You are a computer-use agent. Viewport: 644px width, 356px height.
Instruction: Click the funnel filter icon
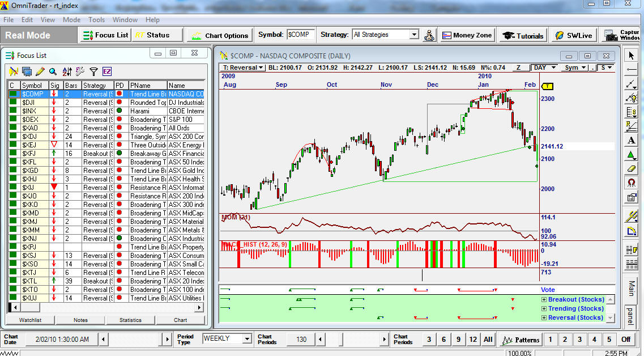click(x=93, y=71)
